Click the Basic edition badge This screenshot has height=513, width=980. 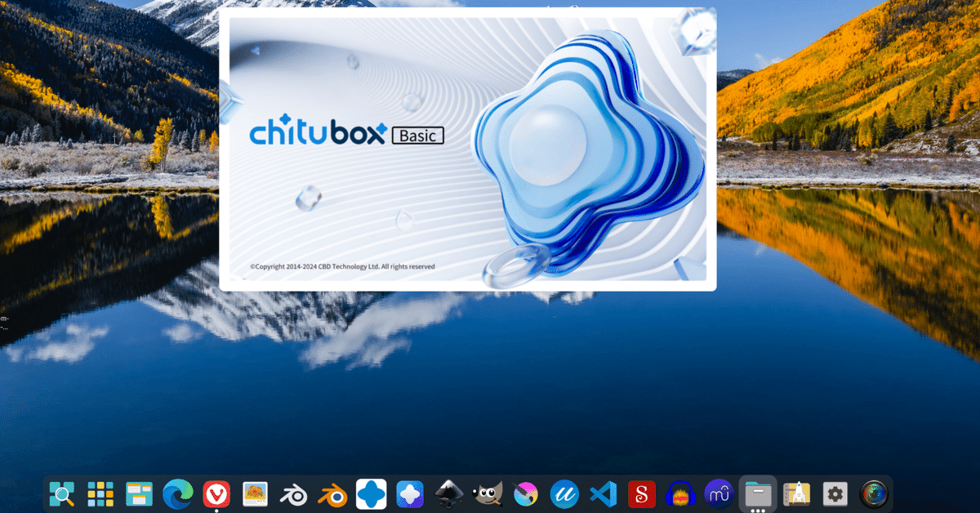pyautogui.click(x=418, y=136)
